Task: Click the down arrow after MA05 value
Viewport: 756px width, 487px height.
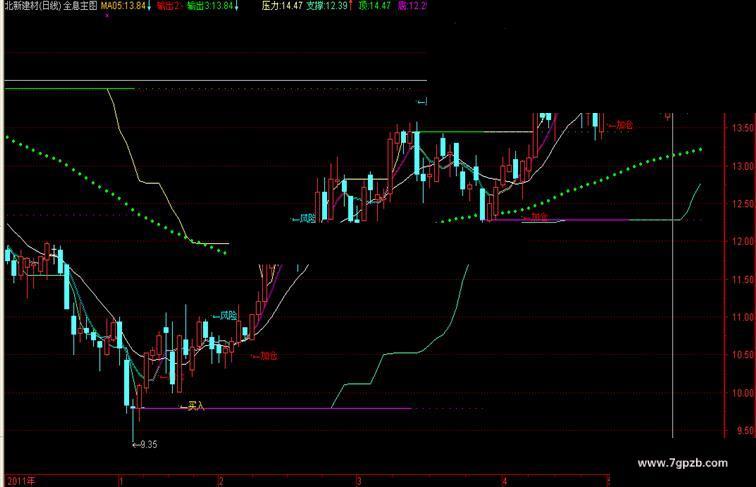Action: click(x=149, y=6)
